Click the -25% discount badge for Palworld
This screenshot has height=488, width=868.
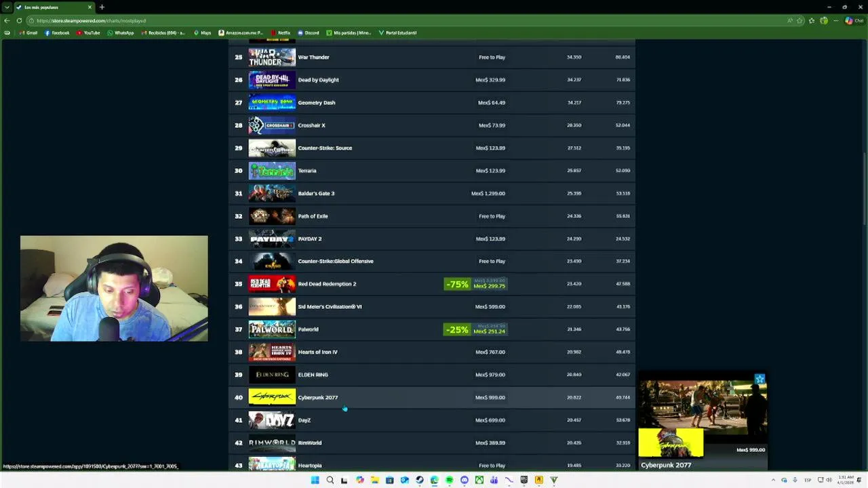tap(457, 329)
